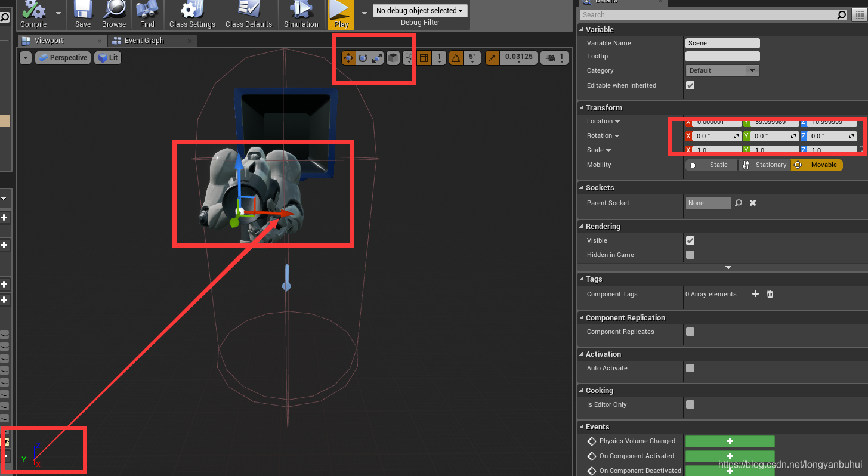Open the Lit view mode menu
This screenshot has width=868, height=476.
[108, 58]
